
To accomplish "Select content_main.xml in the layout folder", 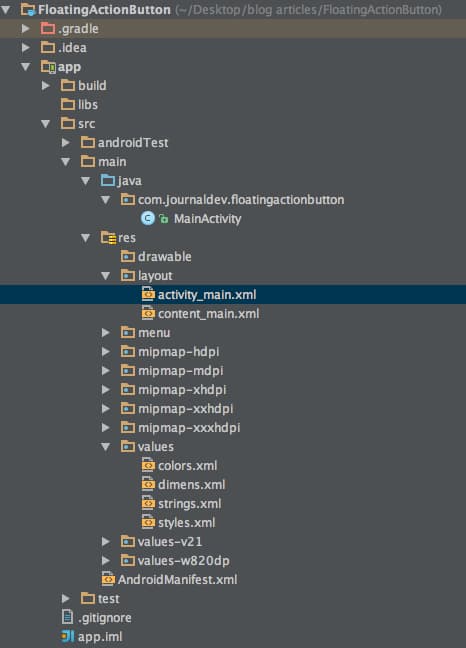I will pyautogui.click(x=209, y=314).
